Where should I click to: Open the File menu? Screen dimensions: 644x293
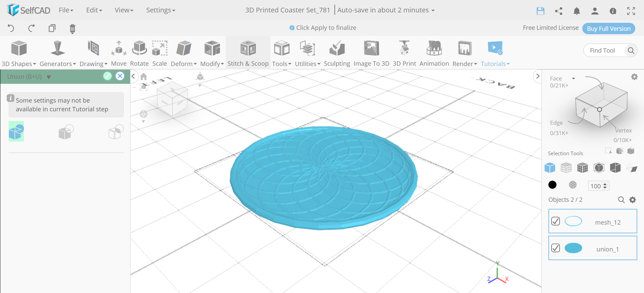click(x=66, y=10)
